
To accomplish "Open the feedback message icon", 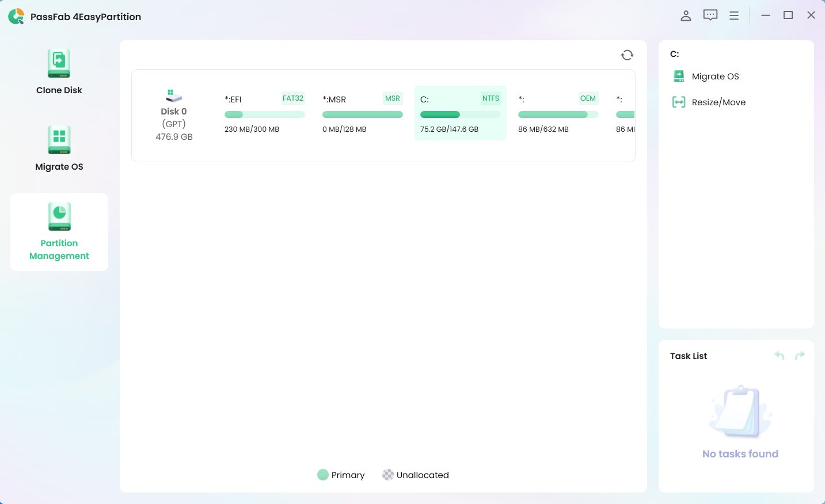I will point(710,16).
